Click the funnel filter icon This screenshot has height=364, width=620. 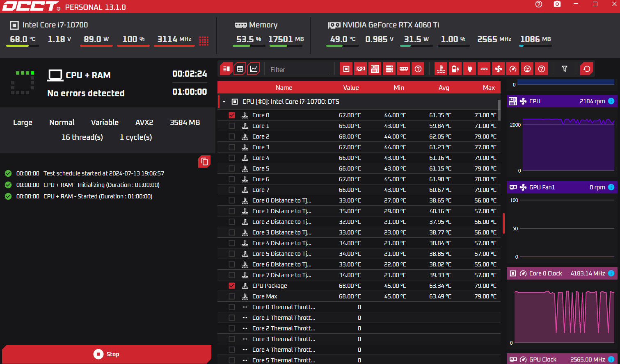click(x=565, y=69)
